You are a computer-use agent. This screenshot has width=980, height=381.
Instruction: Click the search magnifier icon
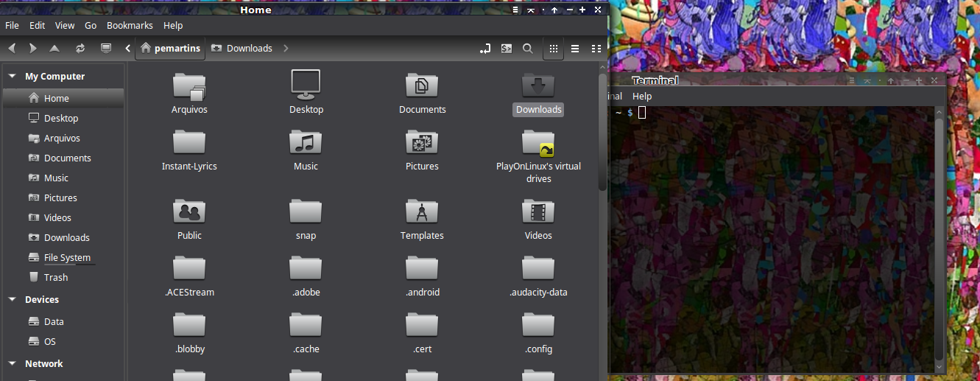click(528, 49)
